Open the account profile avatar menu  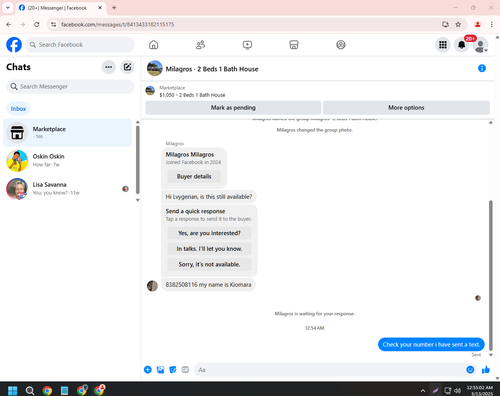click(x=480, y=45)
